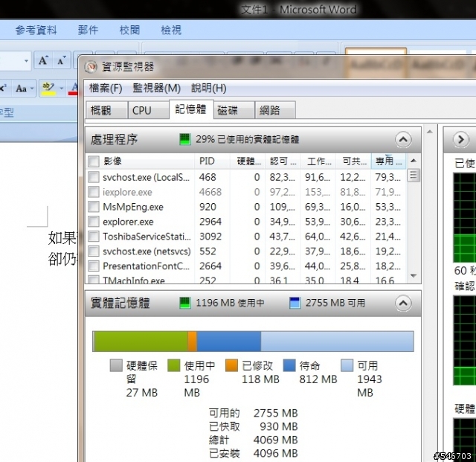Check the iexplore.exe process checkbox
476x462 pixels.
(x=94, y=192)
